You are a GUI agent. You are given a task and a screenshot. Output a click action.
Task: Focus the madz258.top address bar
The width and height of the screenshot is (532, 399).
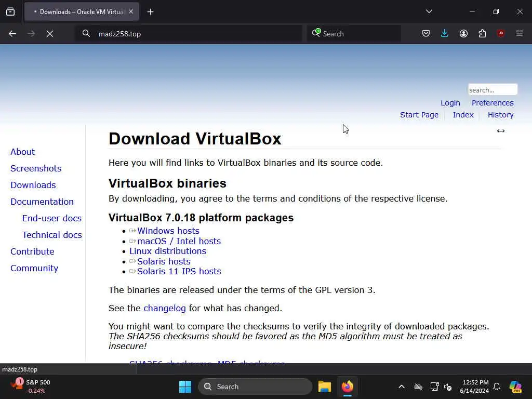[188, 34]
